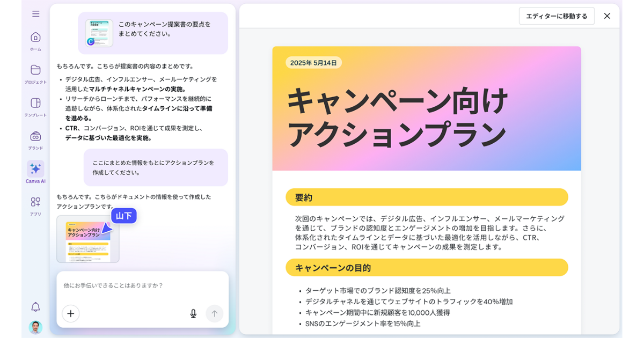Open the アプリ (Apps) sidebar icon
This screenshot has height=338, width=644.
35,203
